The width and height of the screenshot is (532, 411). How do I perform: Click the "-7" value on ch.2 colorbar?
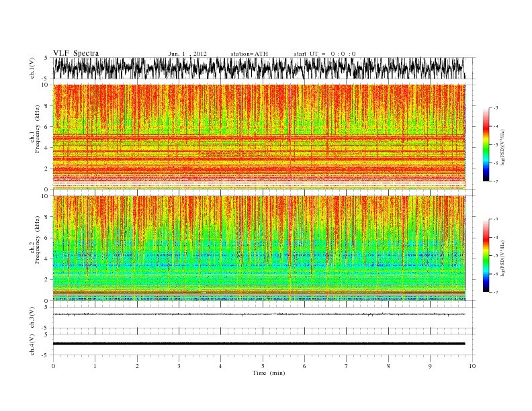pyautogui.click(x=496, y=292)
